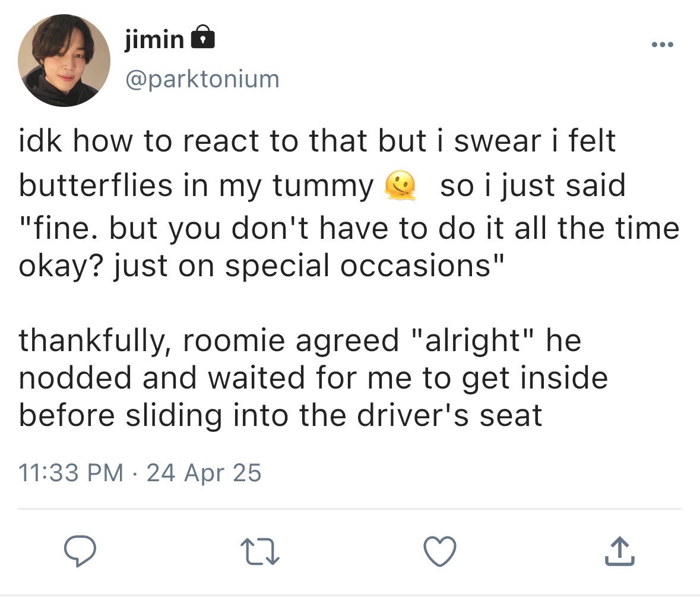Visit the @parktonium handle
Viewport: 700px width, 606px height.
(x=202, y=79)
